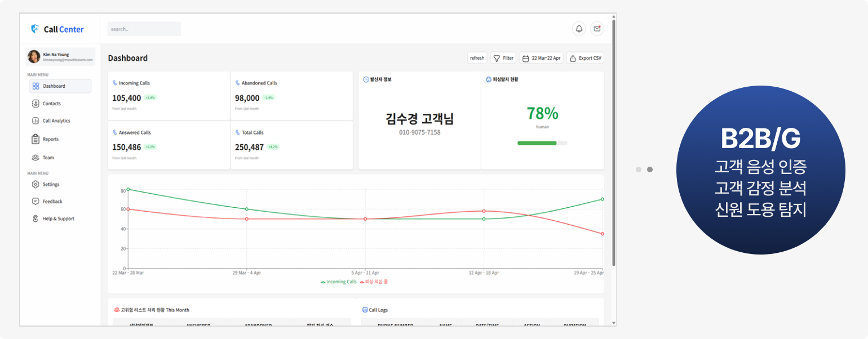Toggle Incoming Calls legend series
The image size is (868, 339).
339,282
